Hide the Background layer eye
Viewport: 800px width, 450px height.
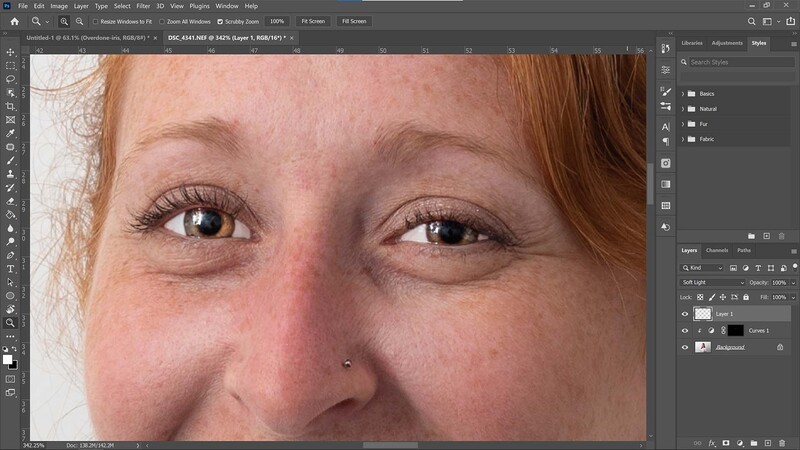pyautogui.click(x=685, y=347)
